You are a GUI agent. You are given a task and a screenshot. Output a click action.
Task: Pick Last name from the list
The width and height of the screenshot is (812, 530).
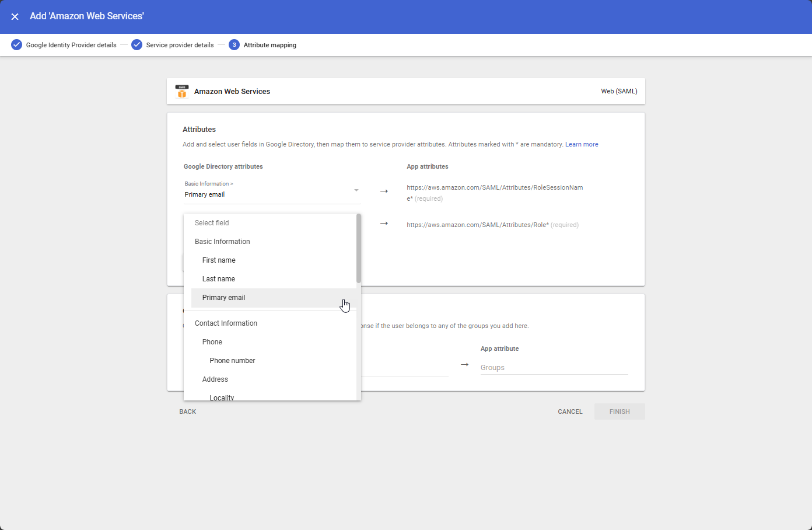point(270,279)
